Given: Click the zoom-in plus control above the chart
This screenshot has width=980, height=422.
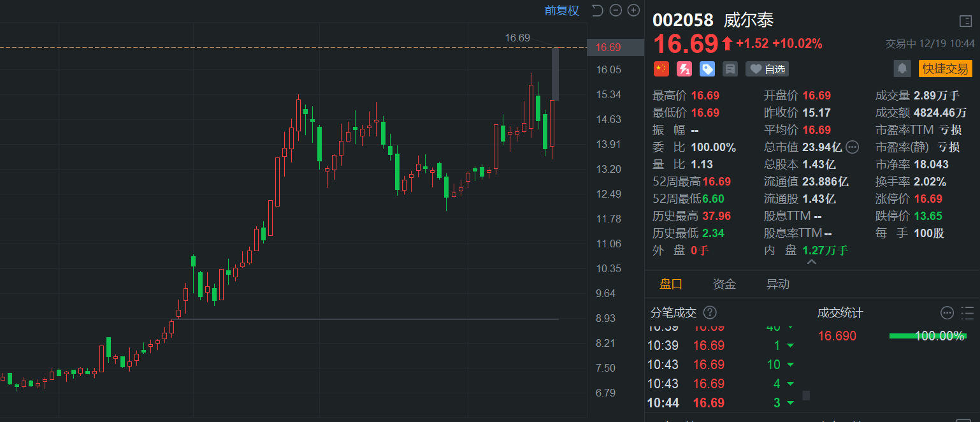Looking at the screenshot, I should coord(633,10).
